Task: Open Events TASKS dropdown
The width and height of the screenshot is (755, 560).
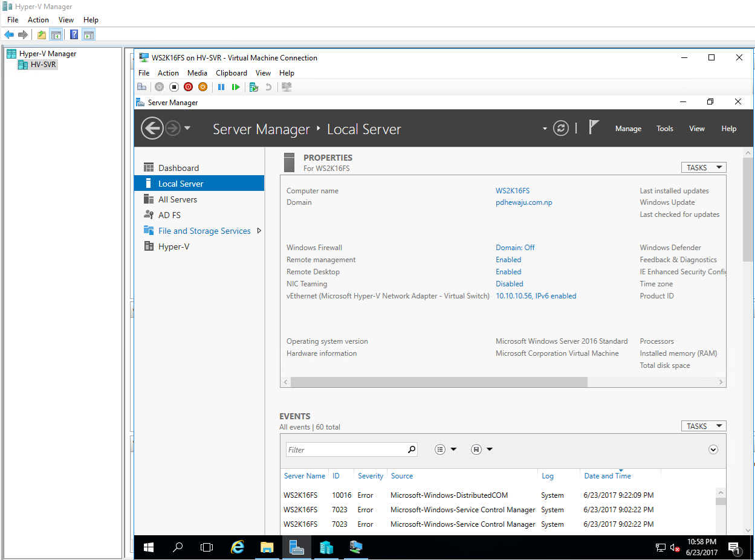Action: click(x=704, y=426)
